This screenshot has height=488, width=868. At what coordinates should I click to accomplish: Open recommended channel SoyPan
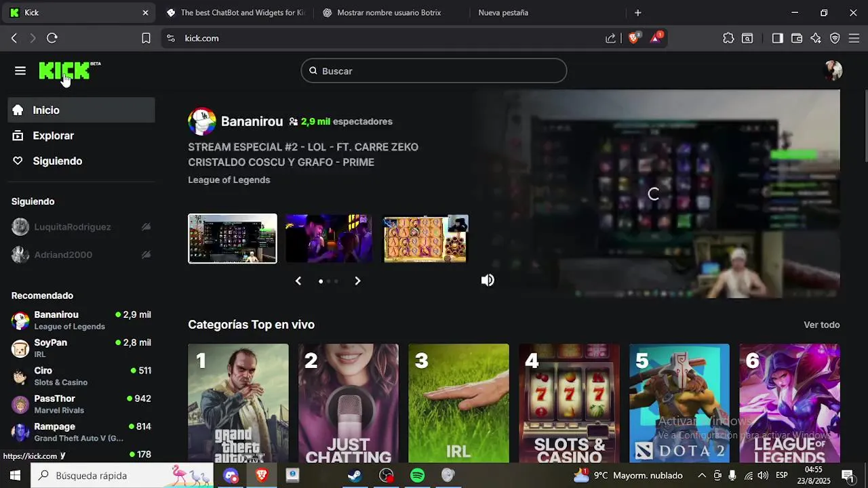point(81,348)
